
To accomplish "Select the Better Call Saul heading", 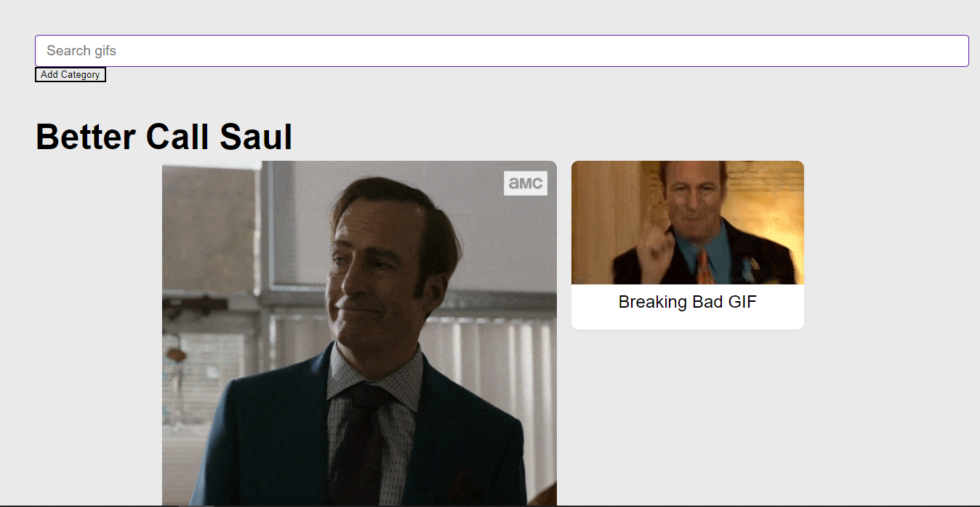I will [x=164, y=136].
